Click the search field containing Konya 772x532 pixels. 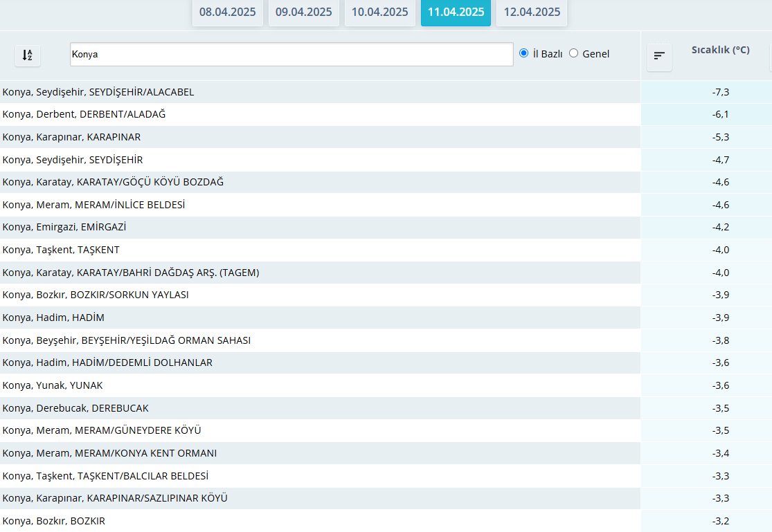pos(291,55)
